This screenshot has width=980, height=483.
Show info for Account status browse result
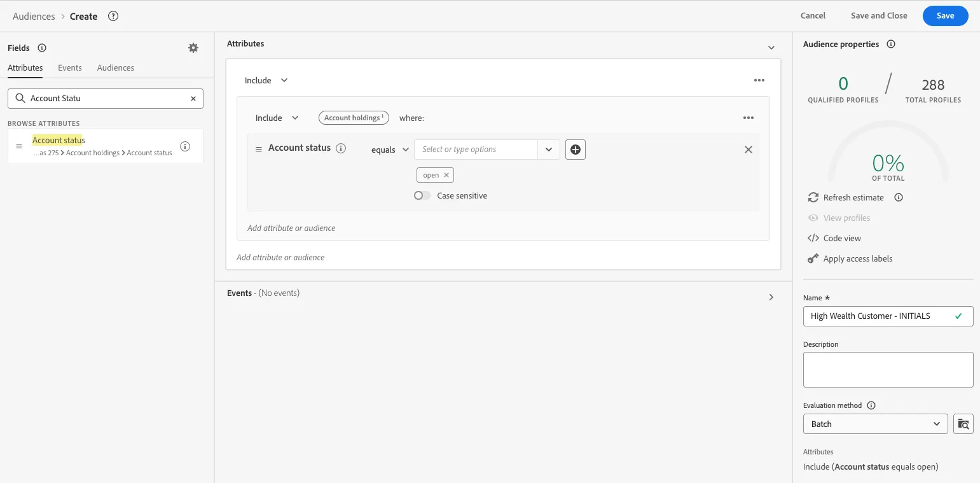click(x=185, y=146)
